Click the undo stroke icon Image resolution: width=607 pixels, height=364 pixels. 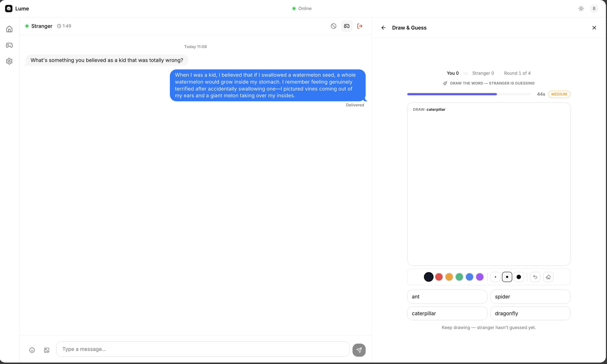coord(535,277)
